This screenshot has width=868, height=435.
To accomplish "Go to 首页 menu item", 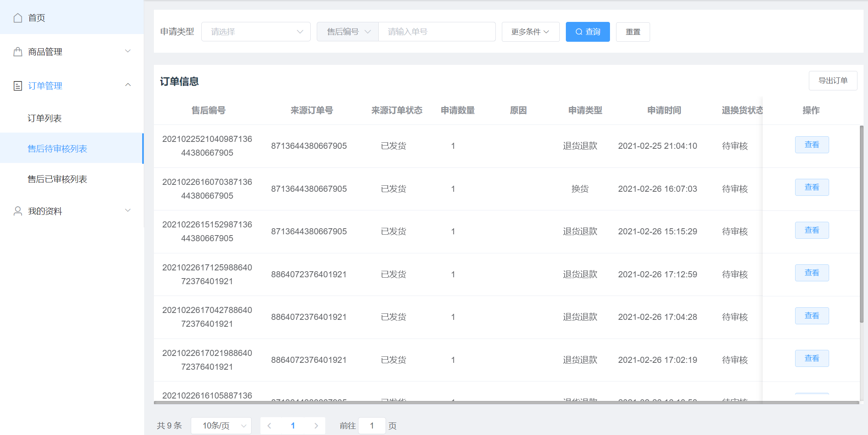I will (72, 17).
